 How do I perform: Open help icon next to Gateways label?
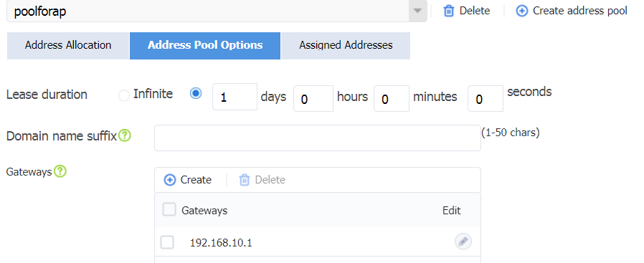click(60, 171)
